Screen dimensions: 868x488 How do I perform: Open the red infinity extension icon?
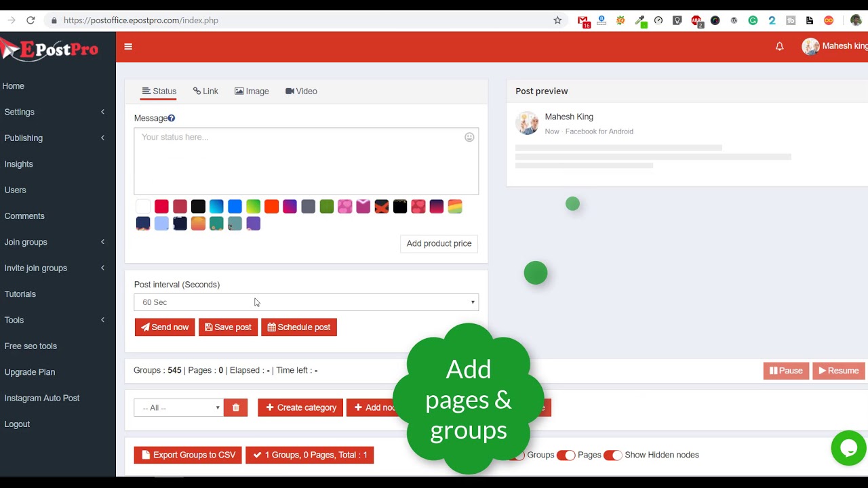click(x=829, y=20)
